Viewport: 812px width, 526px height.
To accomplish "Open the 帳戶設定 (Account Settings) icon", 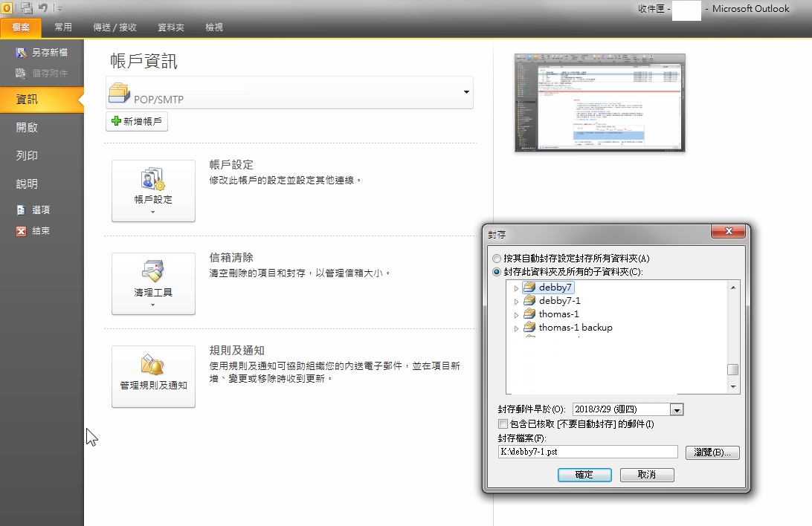I will click(152, 188).
